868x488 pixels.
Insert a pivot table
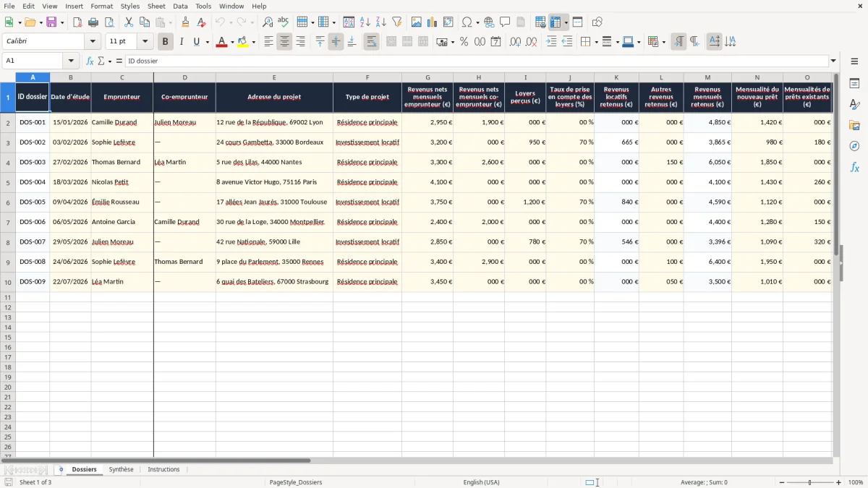click(448, 22)
